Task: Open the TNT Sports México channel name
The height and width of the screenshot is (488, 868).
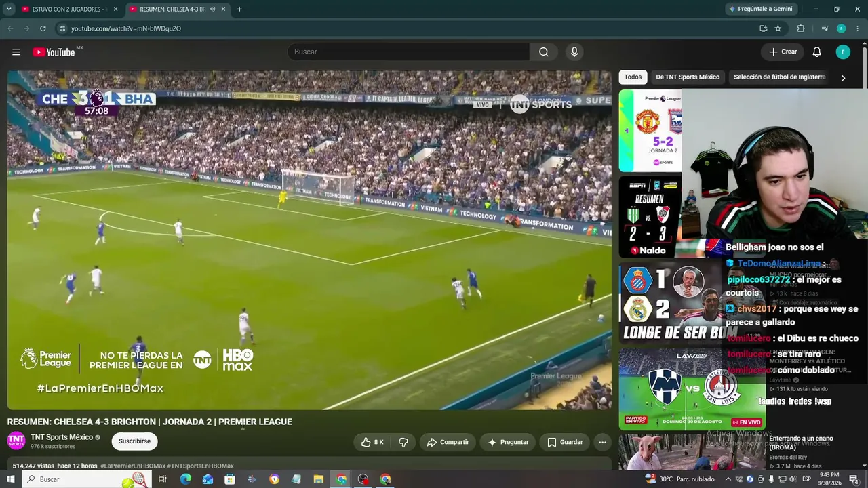Action: [62, 437]
